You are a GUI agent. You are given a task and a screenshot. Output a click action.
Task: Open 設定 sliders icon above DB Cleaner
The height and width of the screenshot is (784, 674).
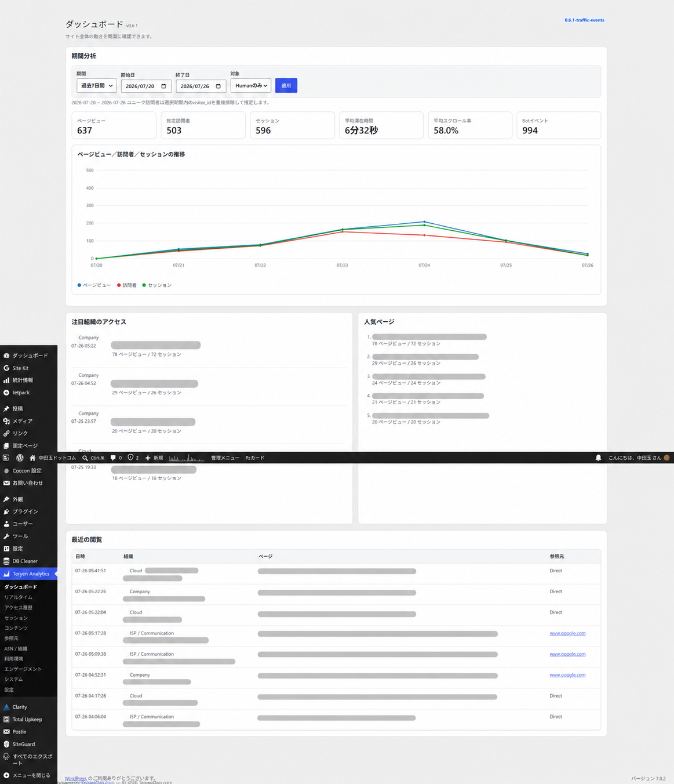point(6,549)
